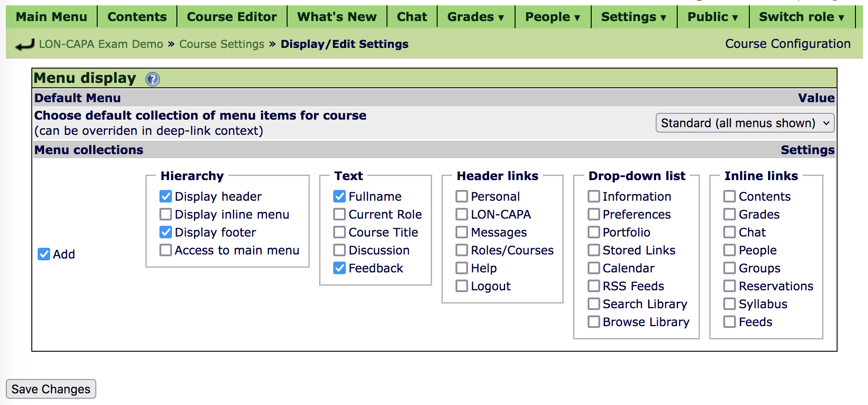Check Contents under Inline links
This screenshot has width=868, height=405.
[x=730, y=196]
